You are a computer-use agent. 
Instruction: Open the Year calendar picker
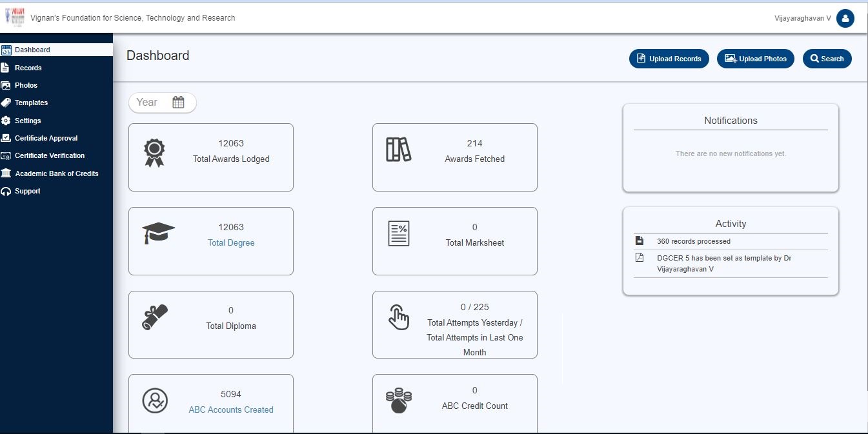click(x=178, y=103)
